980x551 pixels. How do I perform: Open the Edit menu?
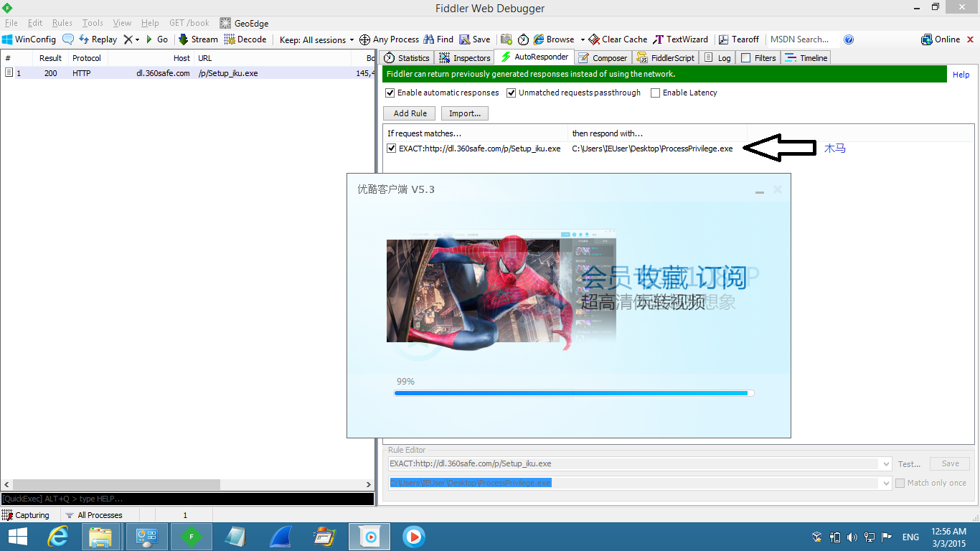[x=34, y=23]
